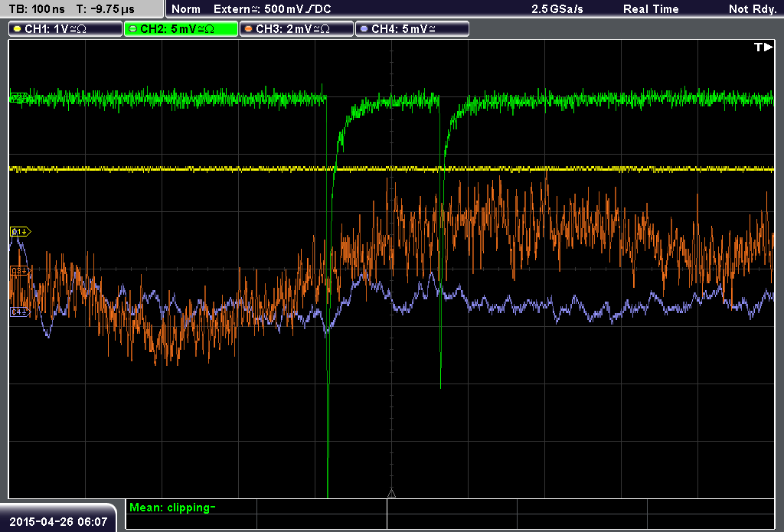Screen dimensions: 784x532
Task: Click the trigger time triangle at graph bottom
Action: pos(391,494)
